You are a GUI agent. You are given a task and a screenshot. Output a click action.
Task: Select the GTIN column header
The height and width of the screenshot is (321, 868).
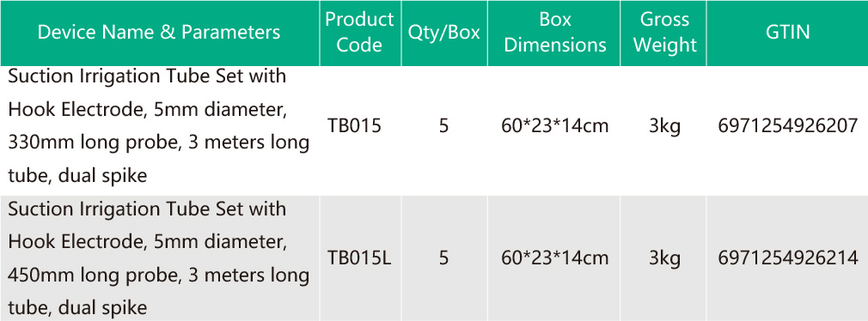787,33
